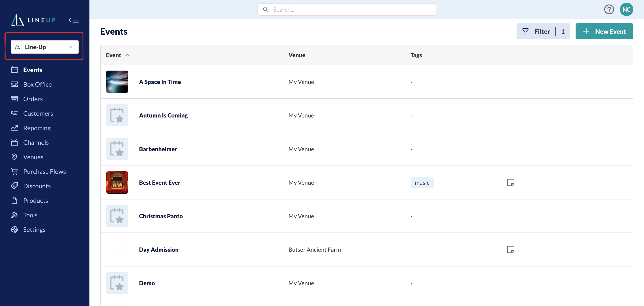
Task: Go to Discounts
Action: click(x=37, y=186)
